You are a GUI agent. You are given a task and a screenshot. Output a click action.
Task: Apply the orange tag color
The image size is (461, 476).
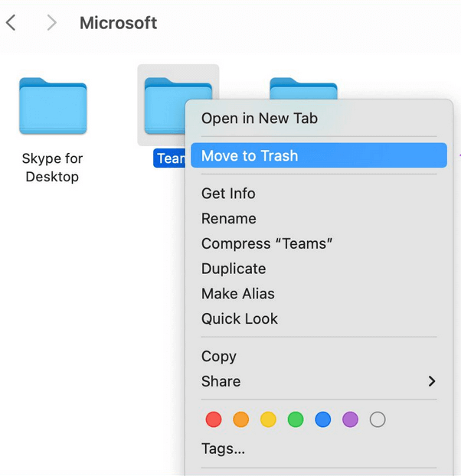[x=240, y=419]
